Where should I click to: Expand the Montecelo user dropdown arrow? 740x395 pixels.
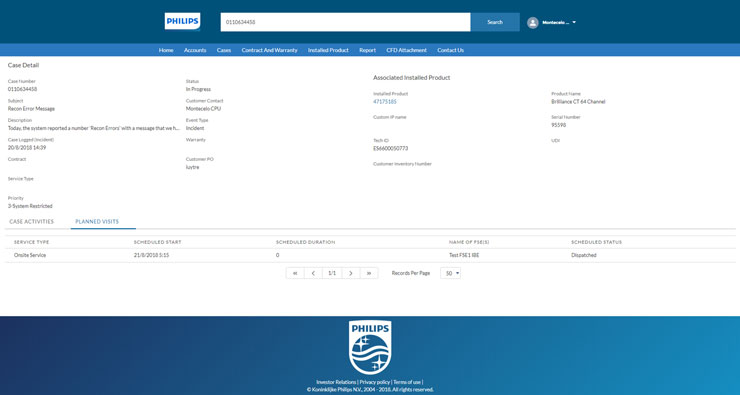coord(574,22)
